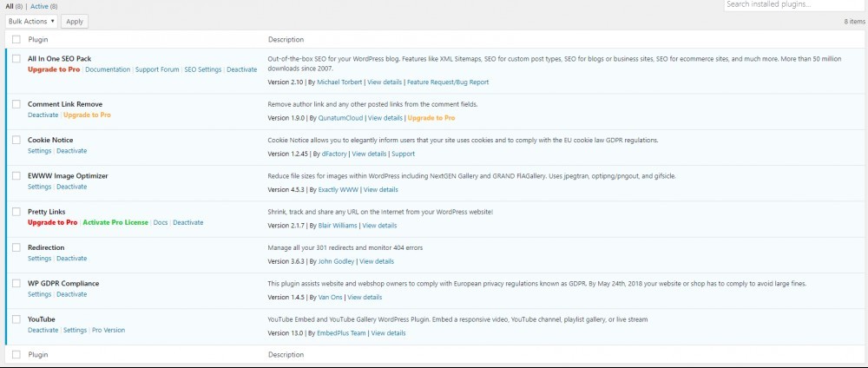
Task: Open Upgrade to Pro for All In One SEO
Action: point(54,69)
